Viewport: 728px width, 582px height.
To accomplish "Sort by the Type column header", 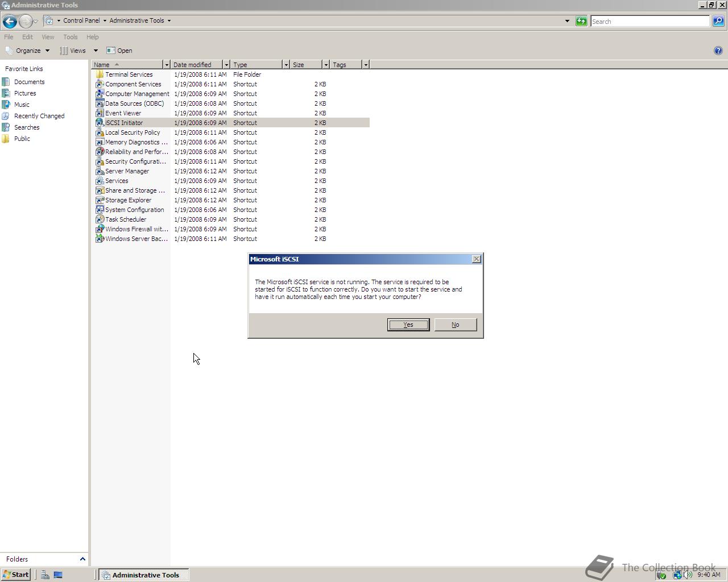I will click(257, 65).
